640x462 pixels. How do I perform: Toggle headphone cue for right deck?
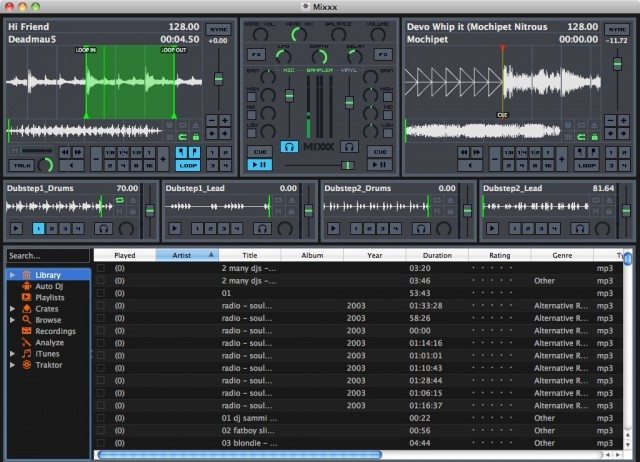(x=349, y=147)
